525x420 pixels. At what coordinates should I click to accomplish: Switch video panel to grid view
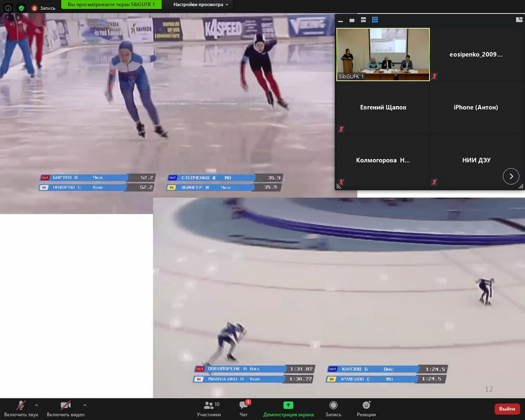pyautogui.click(x=375, y=20)
